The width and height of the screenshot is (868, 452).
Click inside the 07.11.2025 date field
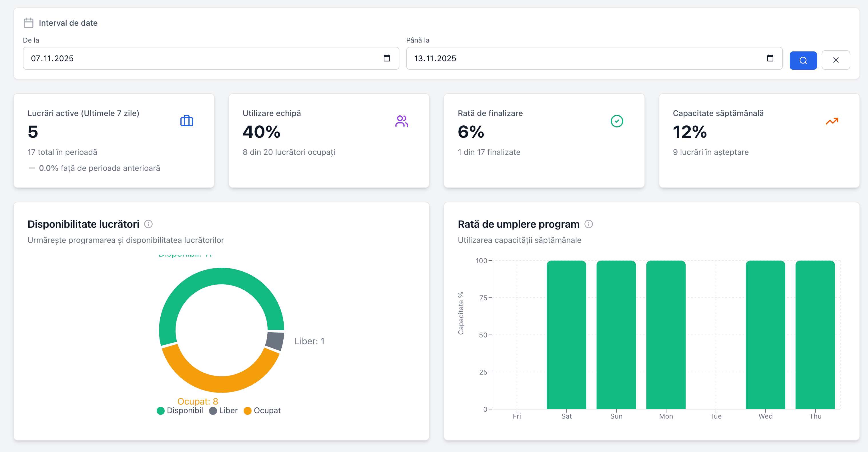(x=135, y=58)
